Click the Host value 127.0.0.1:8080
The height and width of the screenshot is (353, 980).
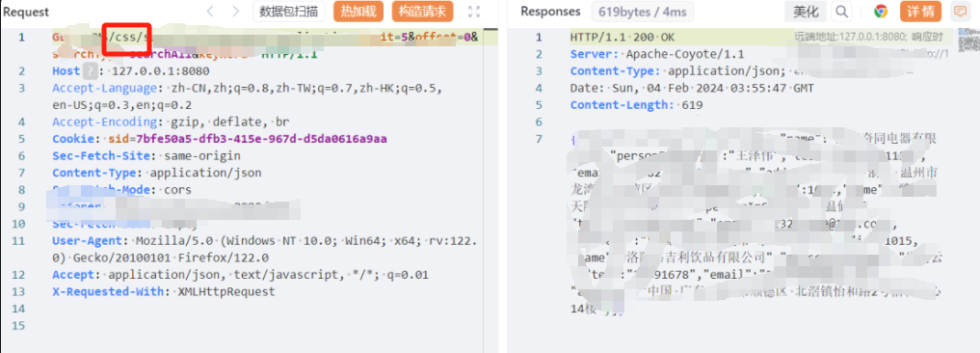coord(161,71)
